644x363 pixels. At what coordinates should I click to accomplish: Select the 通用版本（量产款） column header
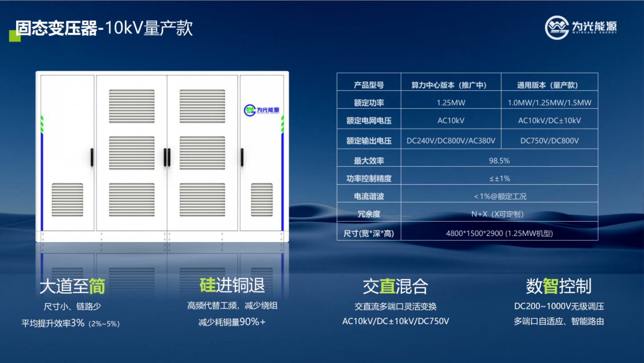549,85
